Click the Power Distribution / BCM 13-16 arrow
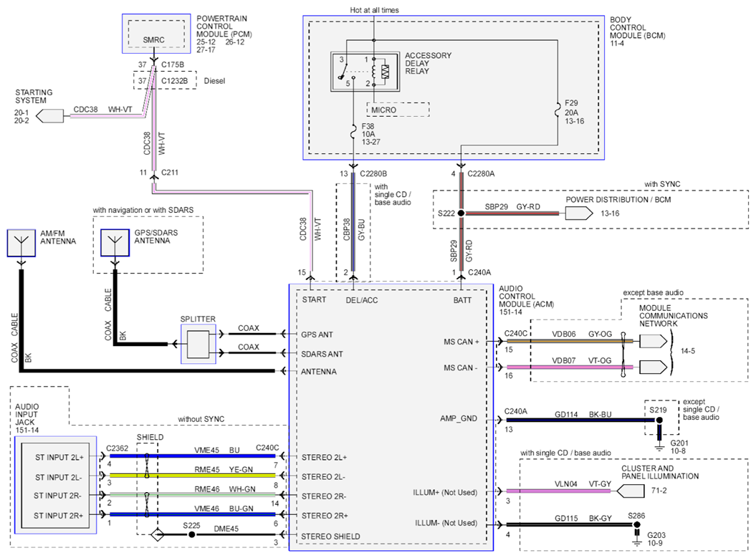Viewport: 756px width, 558px height. coord(579,213)
